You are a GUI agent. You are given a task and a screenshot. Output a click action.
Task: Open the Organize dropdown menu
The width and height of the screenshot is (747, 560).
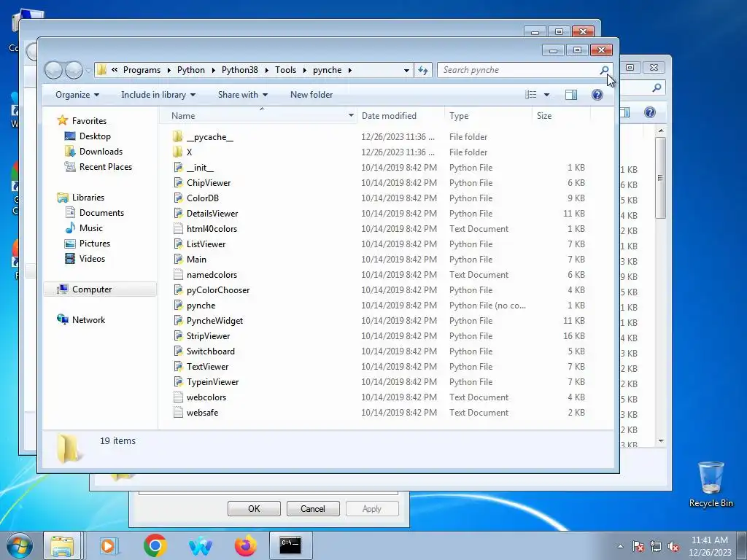coord(77,95)
